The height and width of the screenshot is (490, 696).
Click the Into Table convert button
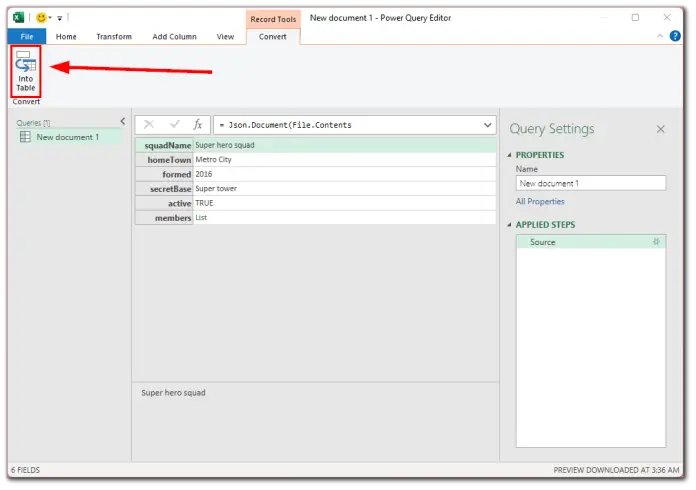point(25,72)
